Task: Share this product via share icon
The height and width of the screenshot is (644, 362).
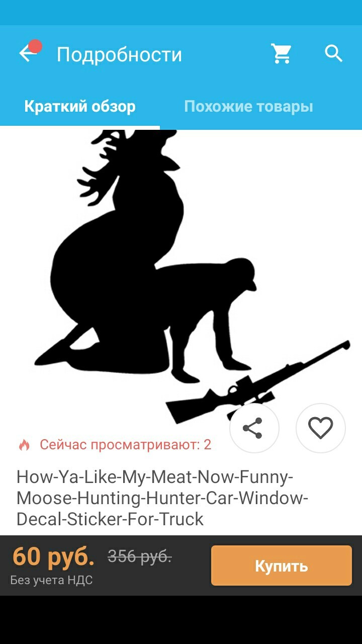Action: (253, 428)
